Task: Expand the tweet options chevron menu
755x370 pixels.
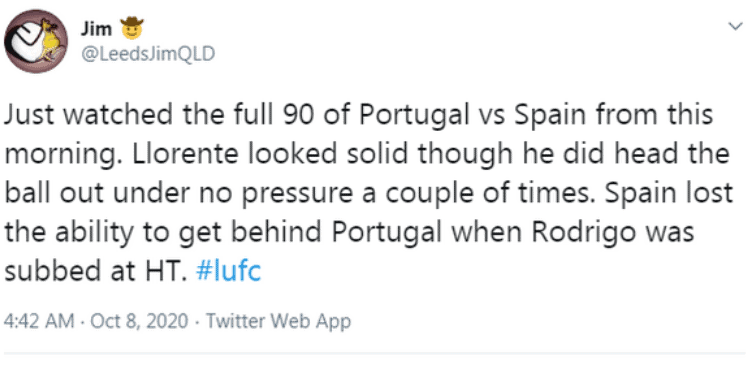Action: [x=735, y=26]
